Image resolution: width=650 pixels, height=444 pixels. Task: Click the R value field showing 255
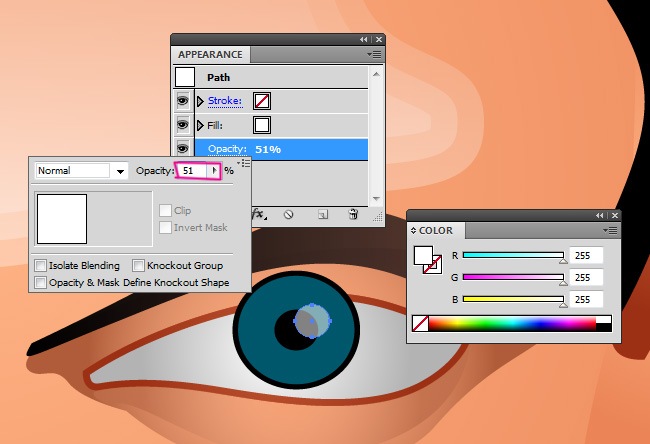point(586,255)
